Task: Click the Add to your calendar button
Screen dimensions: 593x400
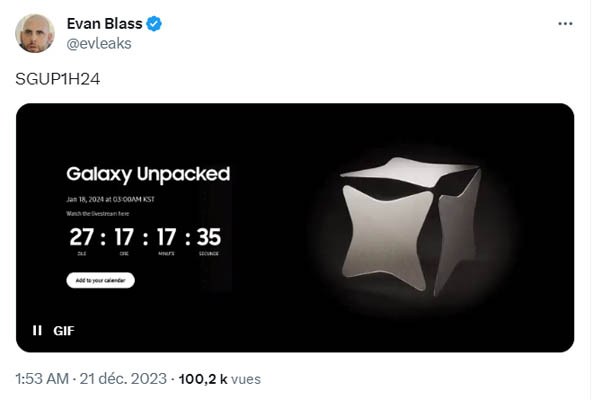Action: 101,280
